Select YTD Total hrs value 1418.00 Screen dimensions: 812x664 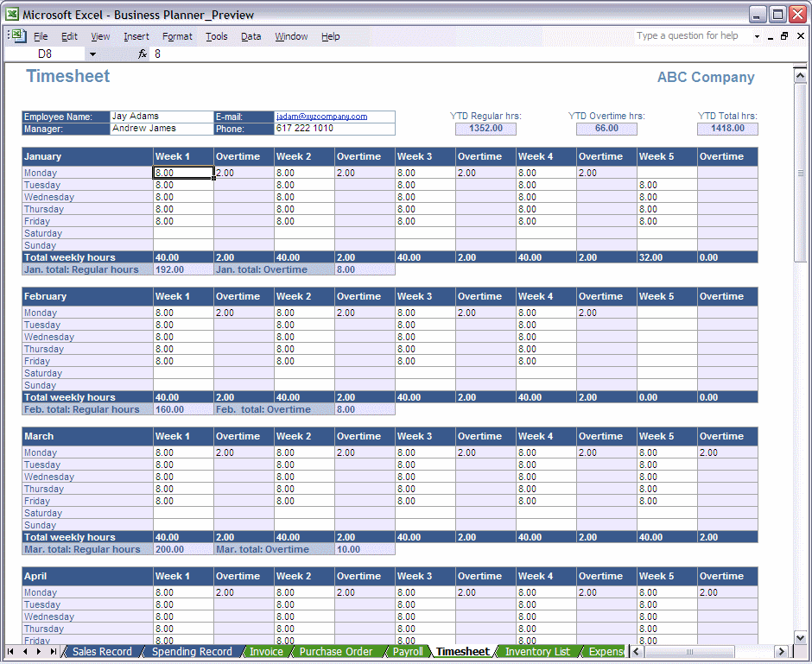pos(727,129)
